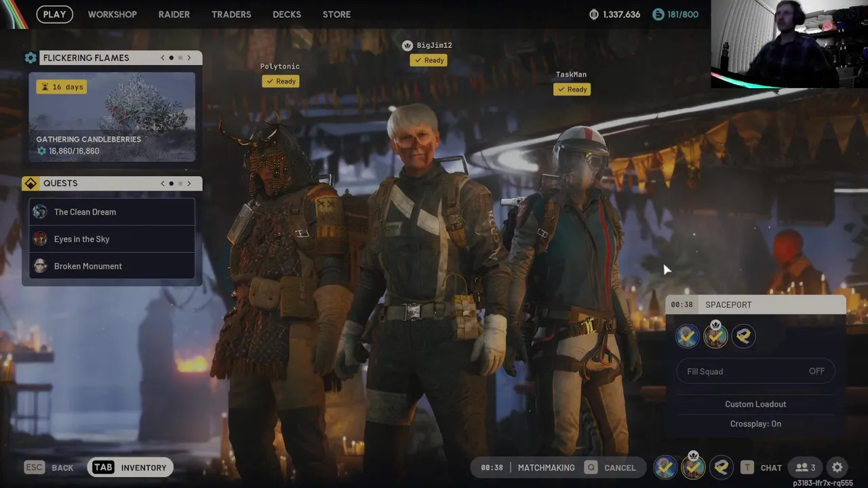
Task: Click TaskMan's Ready status badge
Action: click(x=572, y=89)
